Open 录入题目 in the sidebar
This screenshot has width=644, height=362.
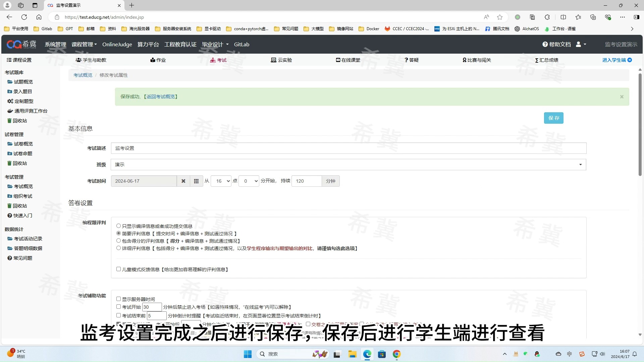pos(20,92)
